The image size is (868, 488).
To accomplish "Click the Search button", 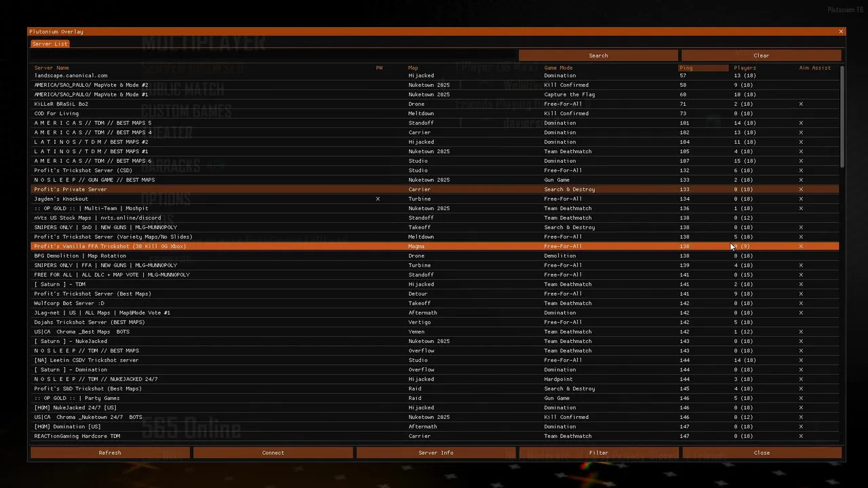I will (598, 56).
